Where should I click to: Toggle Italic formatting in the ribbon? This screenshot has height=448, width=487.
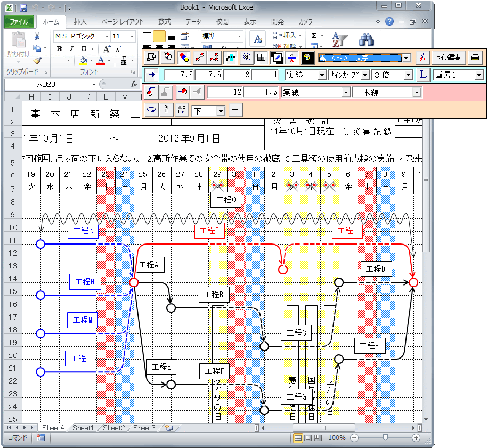coord(71,49)
